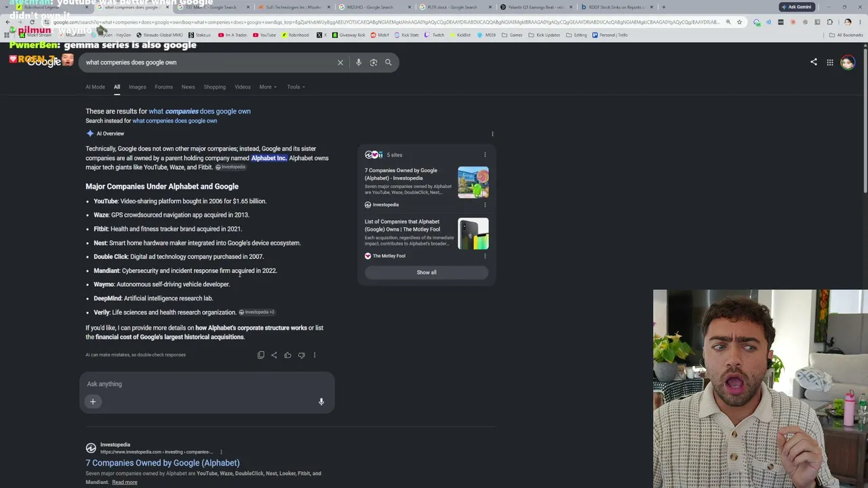Submit search with the magnifier icon

coord(389,62)
